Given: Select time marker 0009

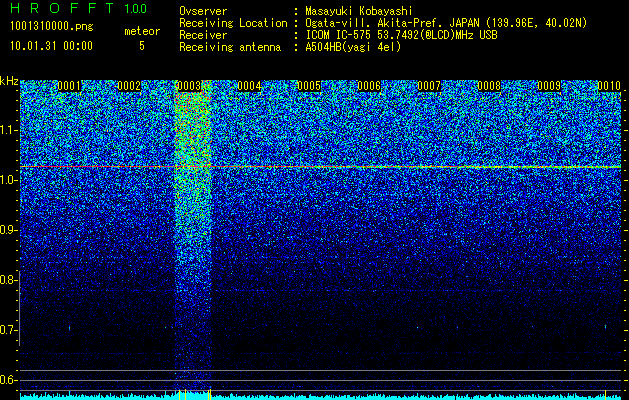Looking at the screenshot, I should click(549, 86).
